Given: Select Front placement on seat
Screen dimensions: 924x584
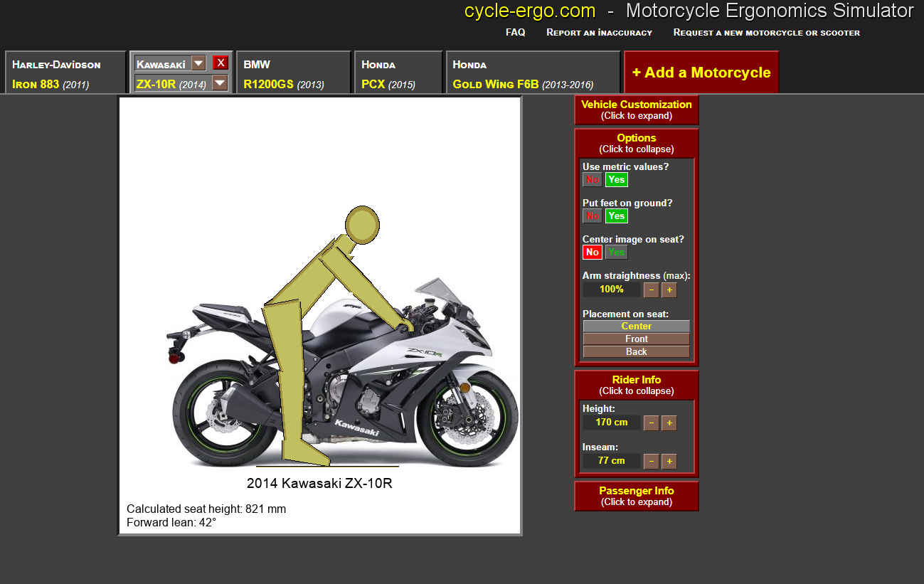Looking at the screenshot, I should (x=637, y=339).
